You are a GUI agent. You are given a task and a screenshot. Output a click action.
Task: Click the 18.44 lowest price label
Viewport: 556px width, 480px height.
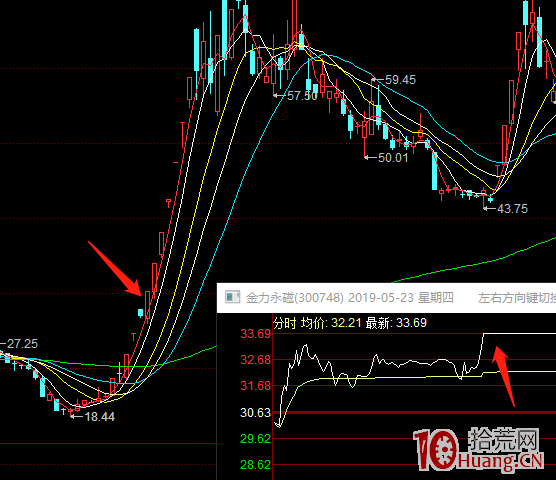click(x=100, y=417)
